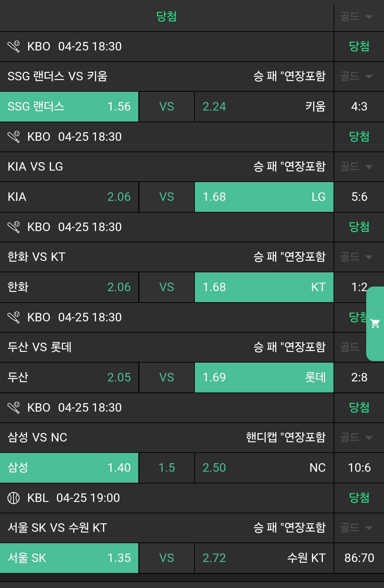
Task: Click the baseball icon above KIA VS LG
Action: [x=14, y=137]
